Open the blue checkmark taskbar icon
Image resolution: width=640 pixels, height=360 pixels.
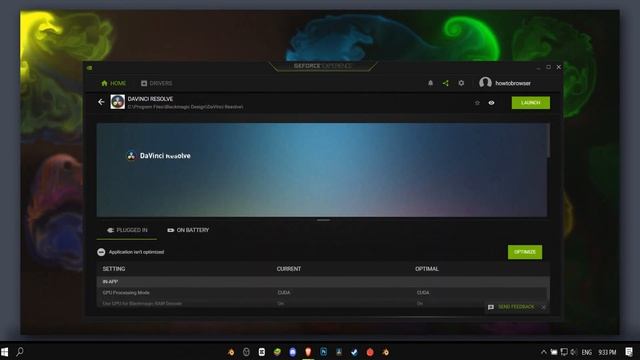pyautogui.click(x=354, y=352)
